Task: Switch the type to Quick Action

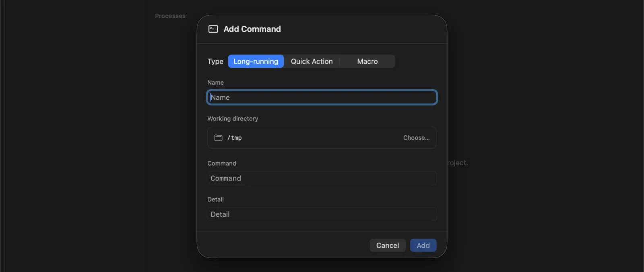Action: [312, 61]
